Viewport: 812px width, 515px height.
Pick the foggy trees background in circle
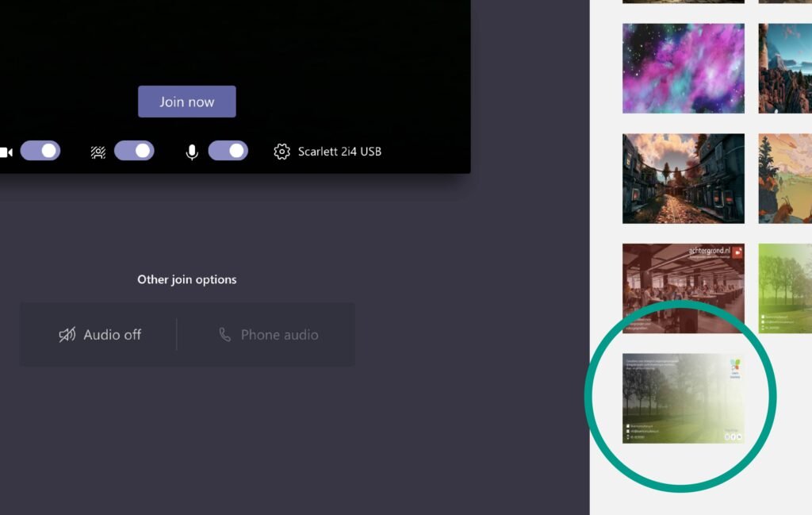coord(683,398)
